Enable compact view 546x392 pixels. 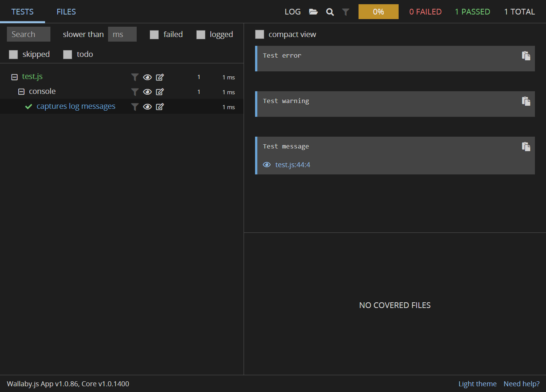(x=260, y=34)
